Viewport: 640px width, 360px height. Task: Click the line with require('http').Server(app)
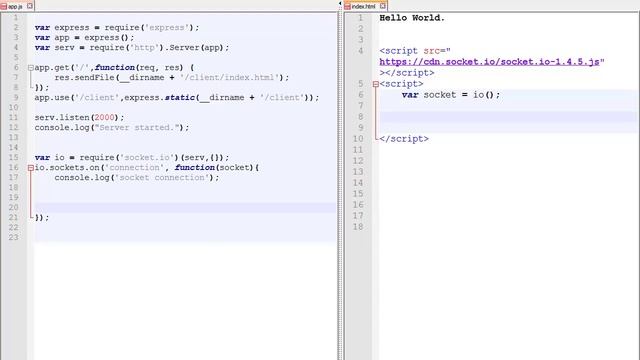pyautogui.click(x=132, y=47)
